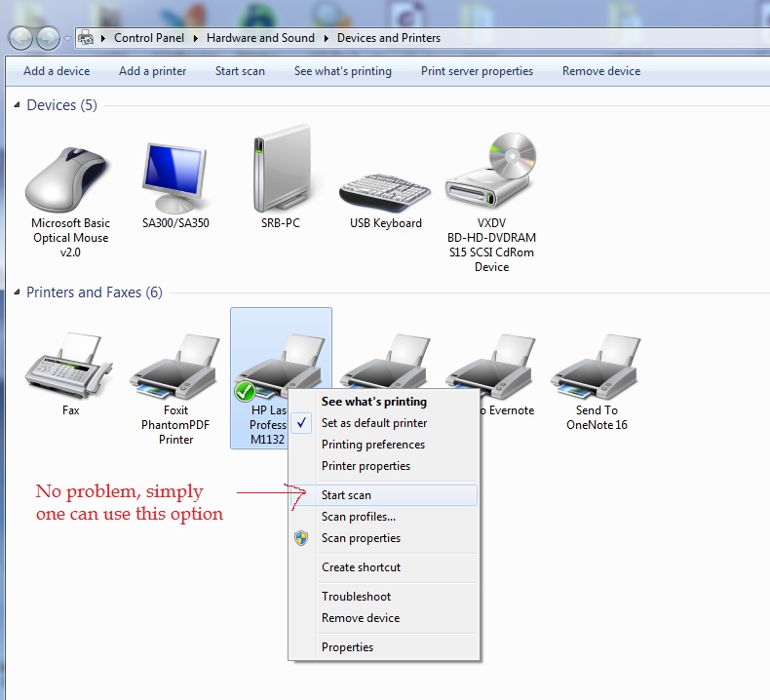
Task: Click Add a printer in toolbar
Action: pyautogui.click(x=152, y=71)
